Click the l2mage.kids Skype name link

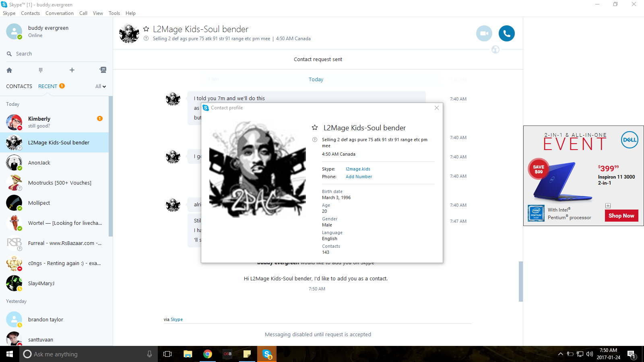358,169
